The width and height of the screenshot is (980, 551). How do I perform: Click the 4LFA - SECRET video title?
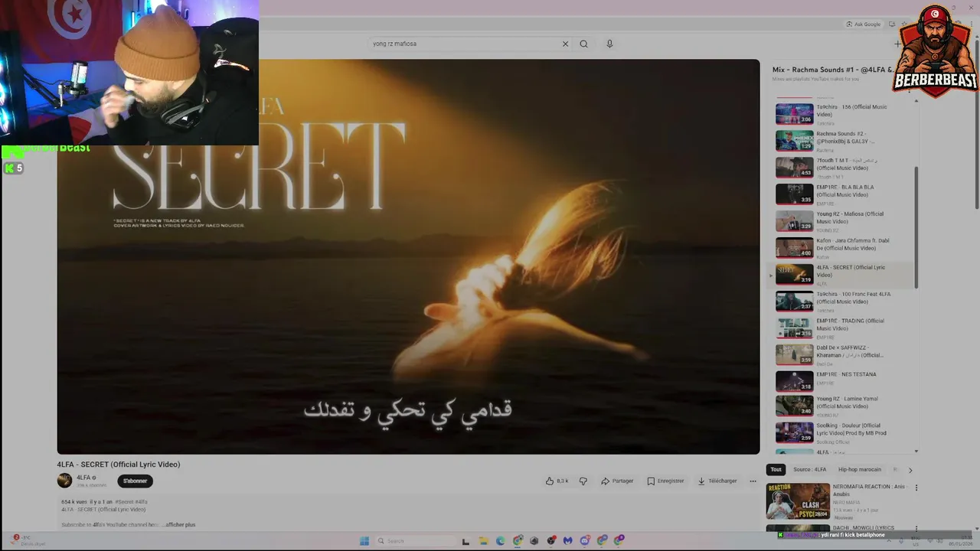[119, 465]
